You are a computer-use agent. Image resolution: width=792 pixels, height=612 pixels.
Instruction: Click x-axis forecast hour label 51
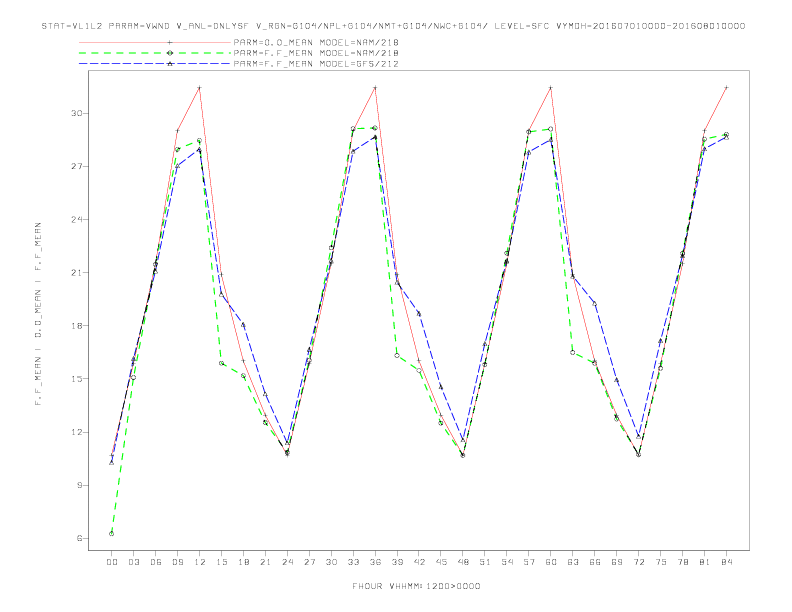click(485, 562)
